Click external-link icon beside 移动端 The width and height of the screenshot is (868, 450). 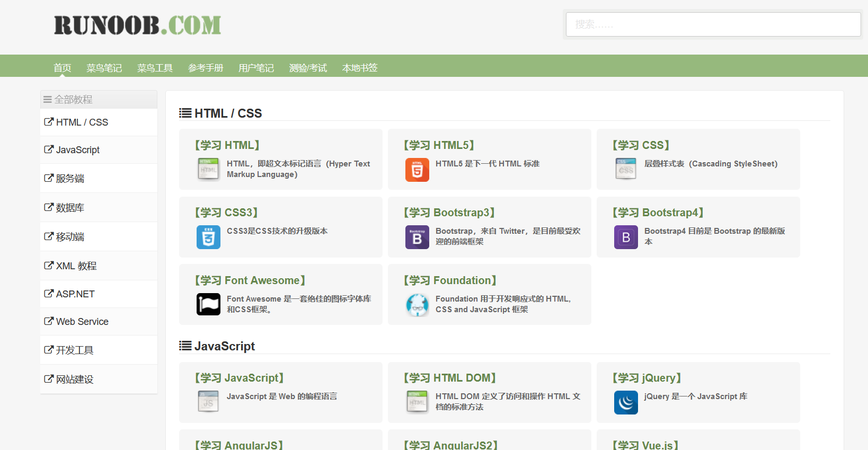tap(49, 236)
